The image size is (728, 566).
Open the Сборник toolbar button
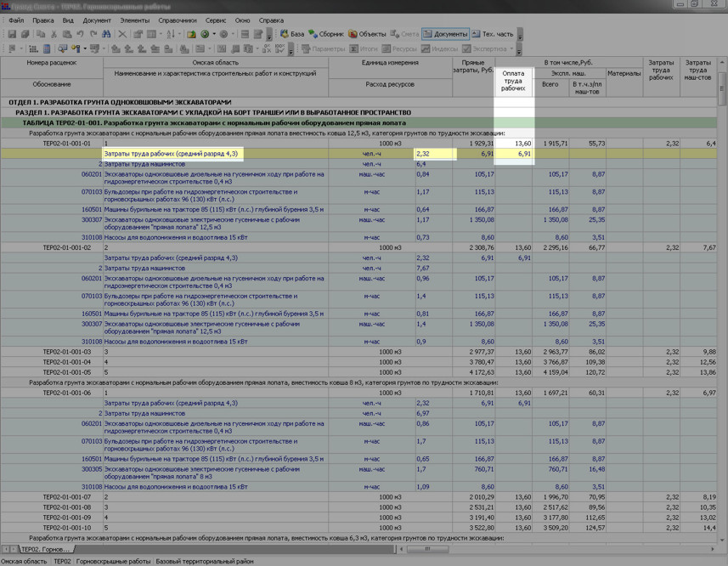326,34
